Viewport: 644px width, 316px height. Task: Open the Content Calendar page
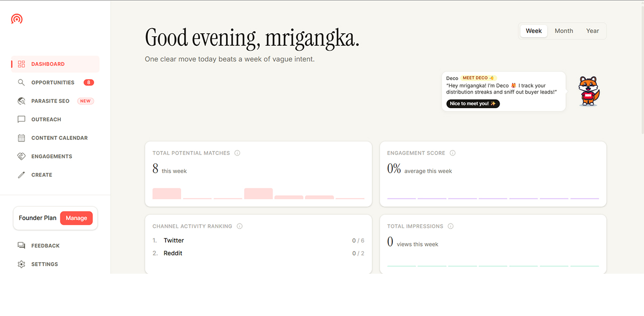pyautogui.click(x=55, y=138)
